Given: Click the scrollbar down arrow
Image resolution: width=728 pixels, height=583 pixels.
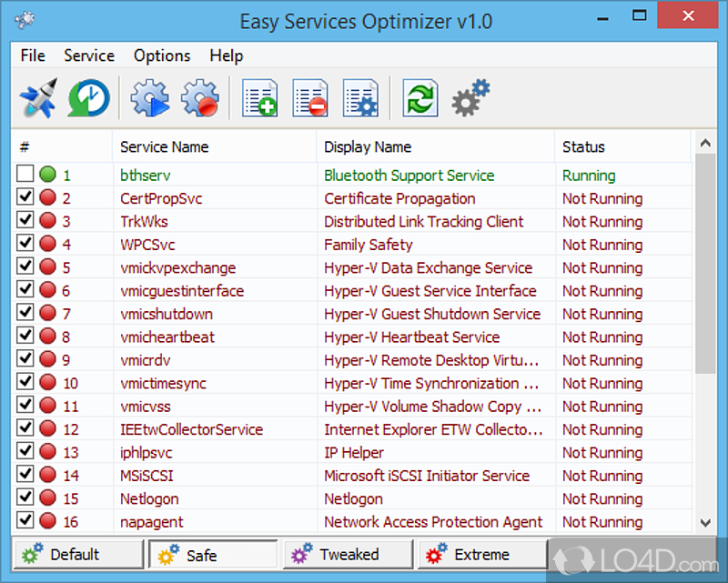Looking at the screenshot, I should 705,522.
